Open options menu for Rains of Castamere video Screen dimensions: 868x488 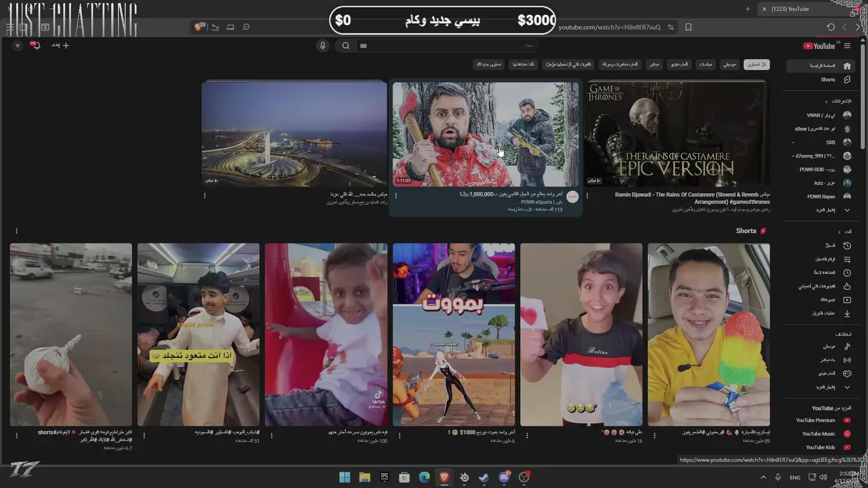[x=587, y=196]
